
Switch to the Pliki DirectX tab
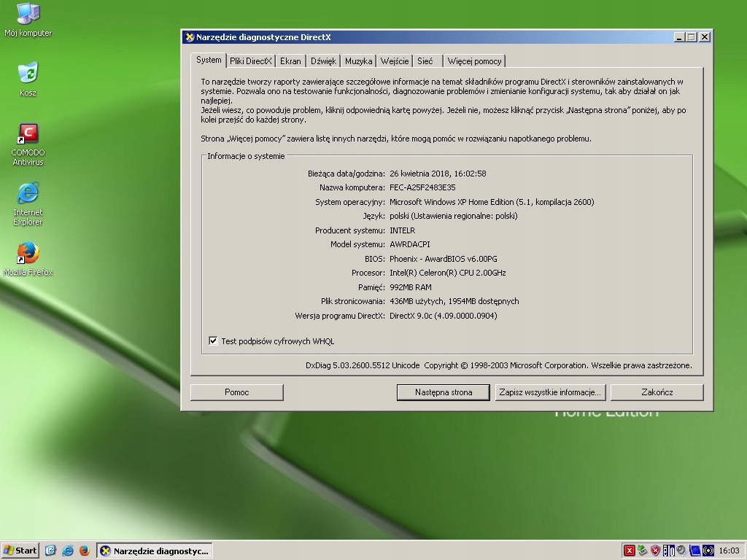point(251,61)
